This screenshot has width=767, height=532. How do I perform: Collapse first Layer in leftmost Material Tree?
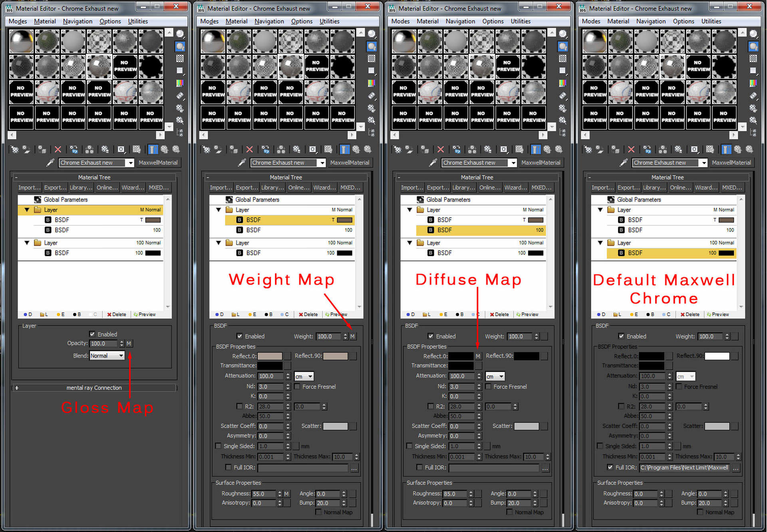click(27, 210)
